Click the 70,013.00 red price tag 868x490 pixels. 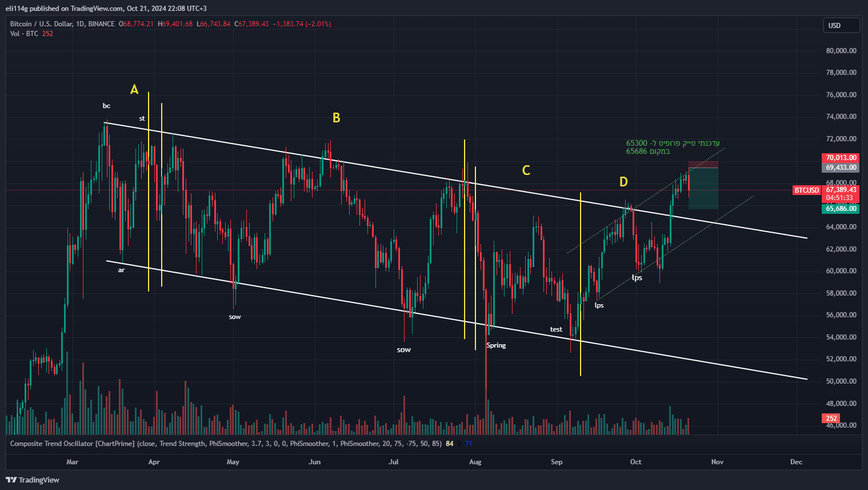[x=841, y=158]
